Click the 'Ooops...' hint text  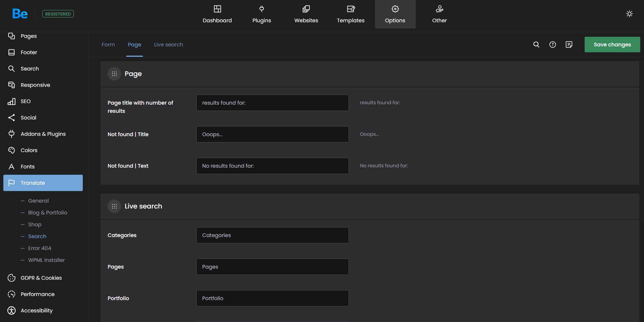pos(369,134)
